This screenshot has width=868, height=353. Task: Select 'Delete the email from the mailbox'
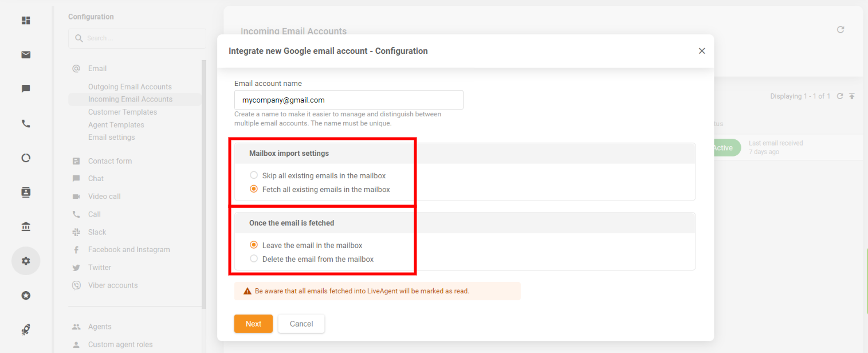(254, 258)
